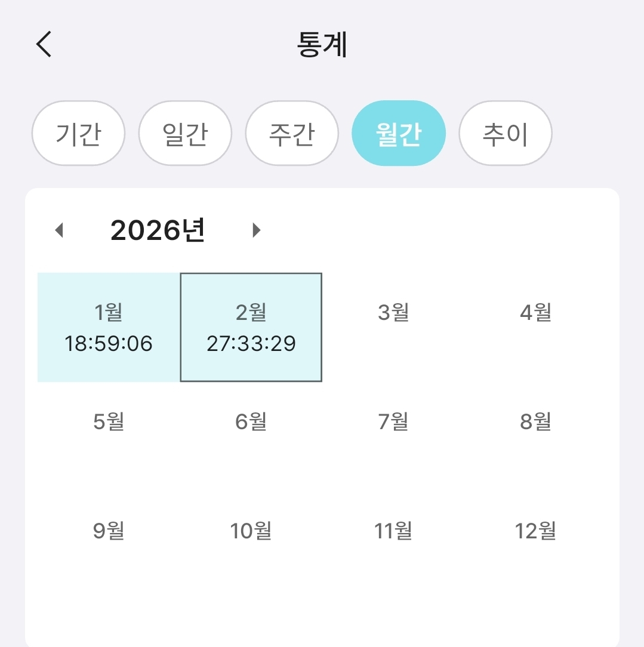Tap the back arrow icon

44,45
